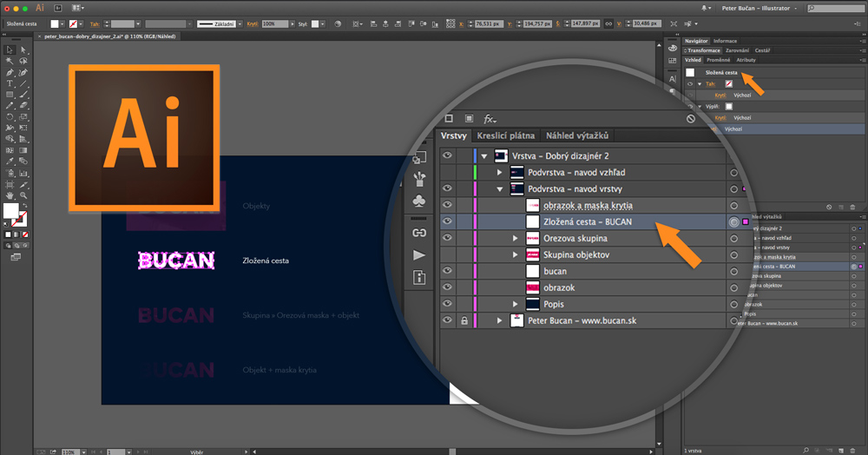Click the Výplň white swatch in Vzhled panel

[728, 106]
